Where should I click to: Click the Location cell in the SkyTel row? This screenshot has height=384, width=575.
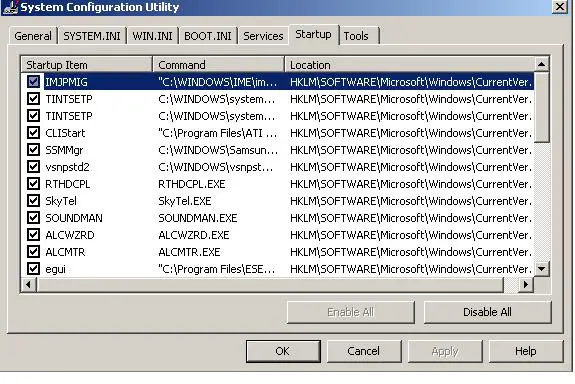(411, 201)
